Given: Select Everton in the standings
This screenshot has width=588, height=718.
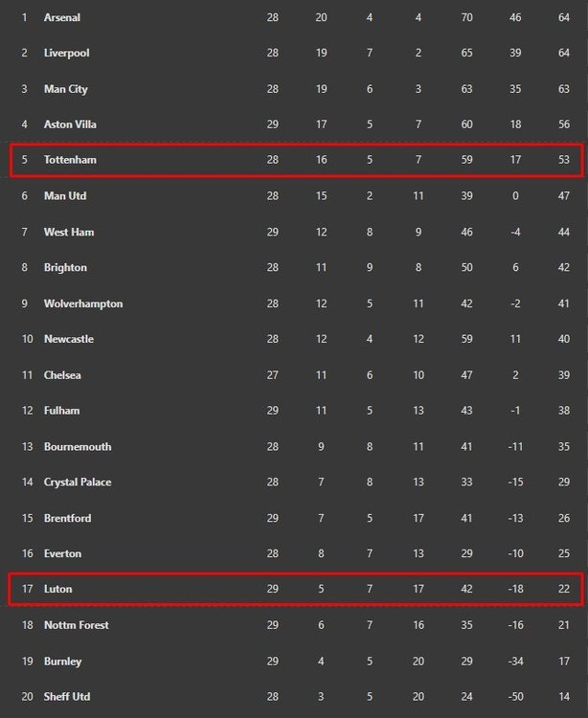Looking at the screenshot, I should [62, 553].
